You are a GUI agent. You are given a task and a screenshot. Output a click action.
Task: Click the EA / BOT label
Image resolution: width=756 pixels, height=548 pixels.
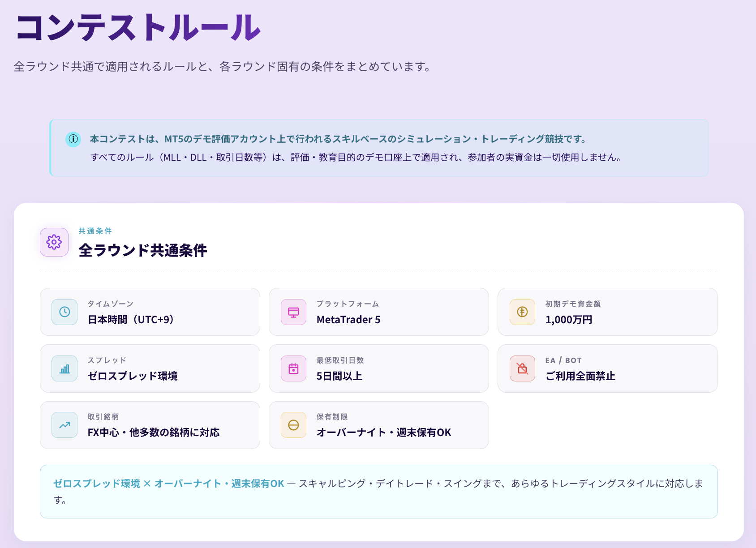tap(563, 360)
